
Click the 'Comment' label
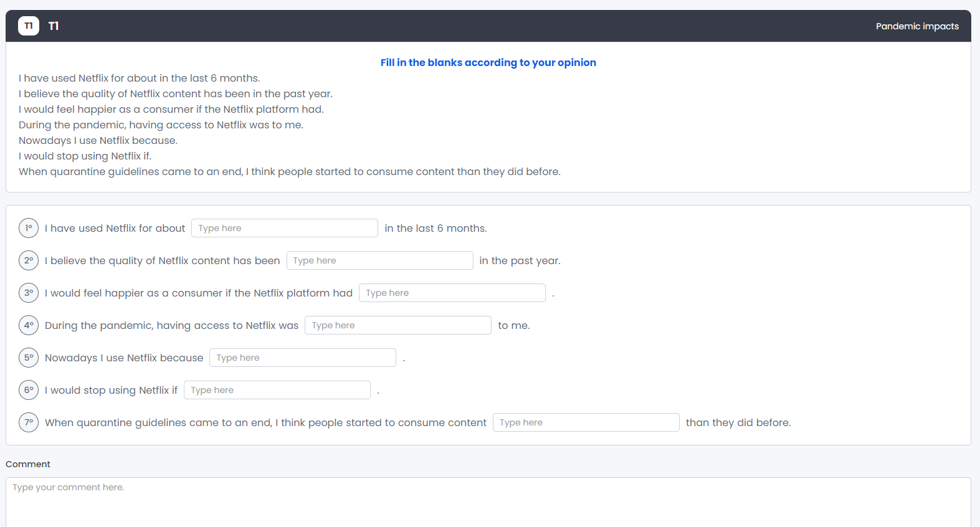coord(28,464)
